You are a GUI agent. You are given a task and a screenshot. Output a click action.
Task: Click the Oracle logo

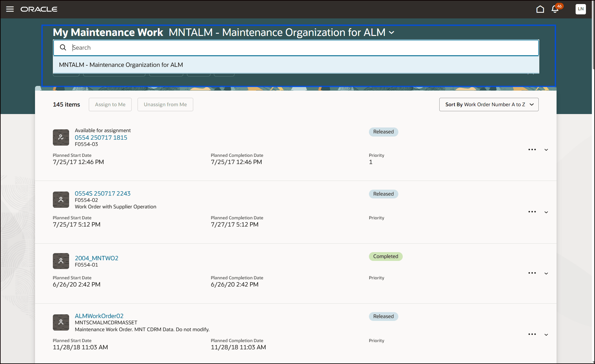(x=39, y=9)
